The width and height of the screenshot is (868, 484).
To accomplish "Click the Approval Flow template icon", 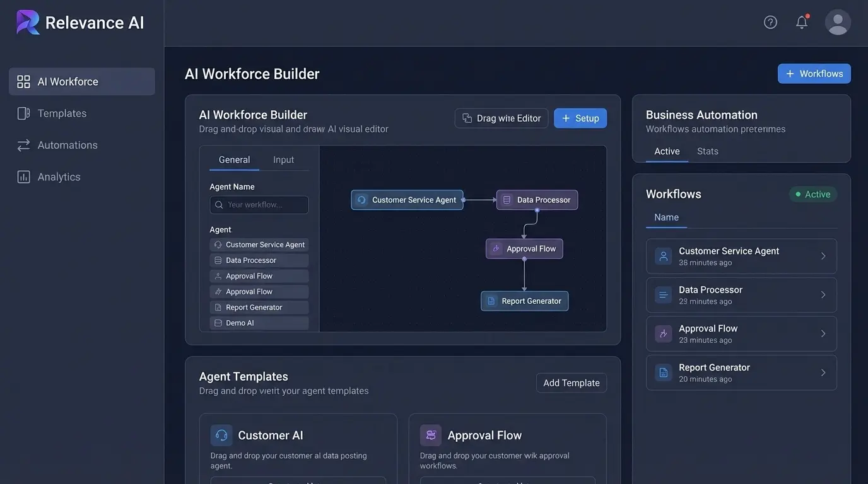I will [431, 435].
